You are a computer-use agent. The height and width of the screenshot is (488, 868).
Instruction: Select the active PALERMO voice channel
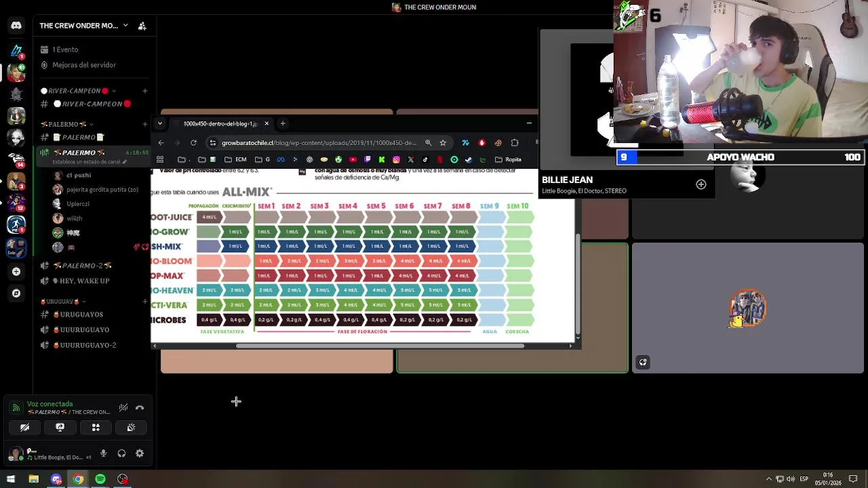[x=94, y=156]
